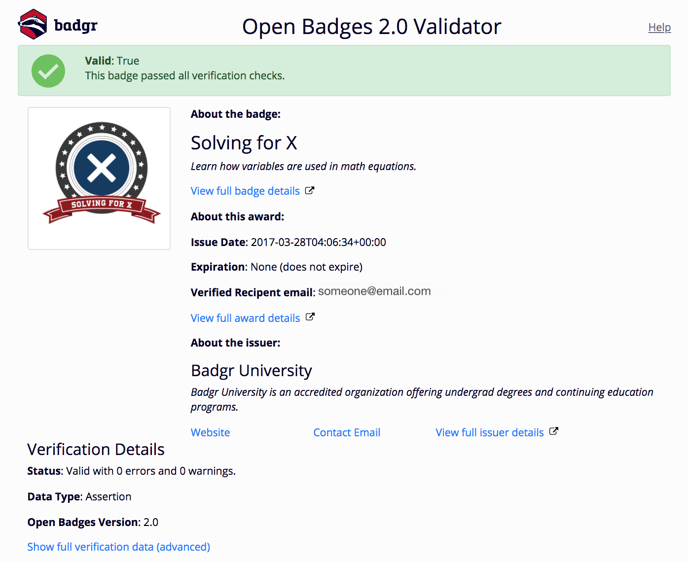Click the issue date value 2017-03-28T04:06:34+00:00

pos(318,242)
